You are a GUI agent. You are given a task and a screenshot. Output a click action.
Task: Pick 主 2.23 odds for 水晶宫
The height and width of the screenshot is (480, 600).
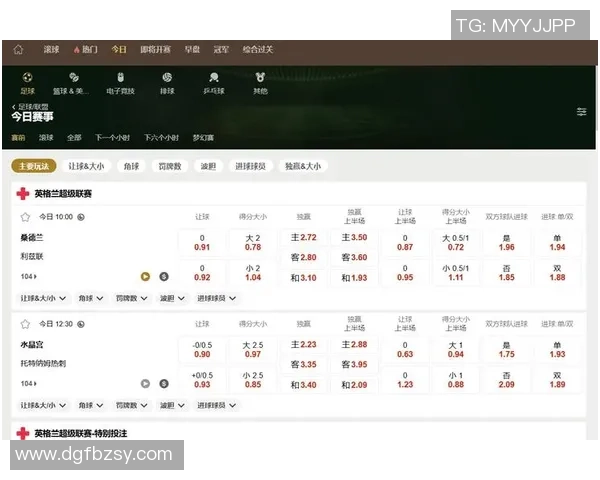tap(303, 344)
